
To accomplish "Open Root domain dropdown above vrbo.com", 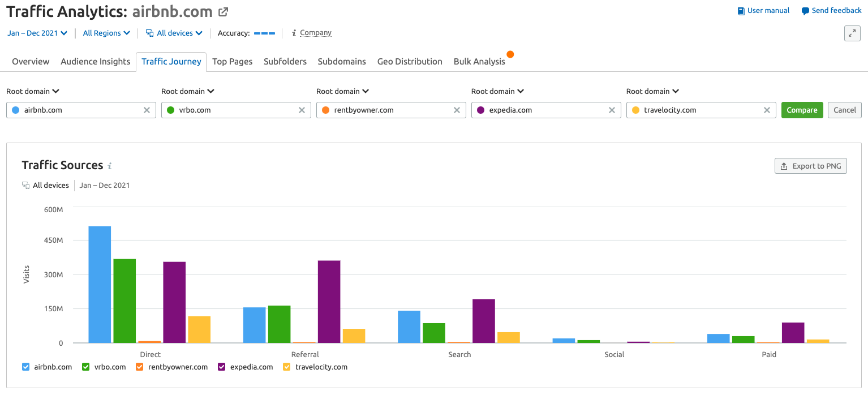I will click(188, 91).
